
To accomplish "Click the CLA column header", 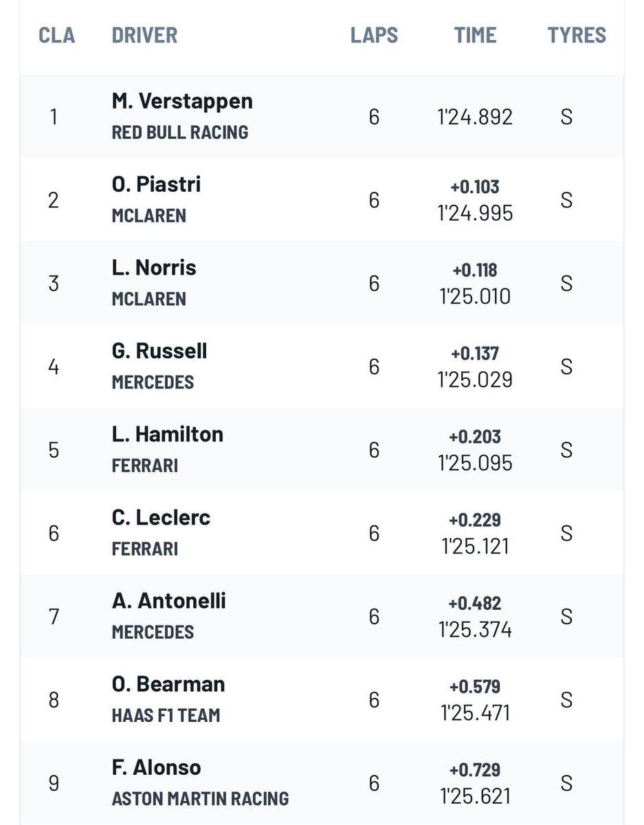I will (56, 34).
